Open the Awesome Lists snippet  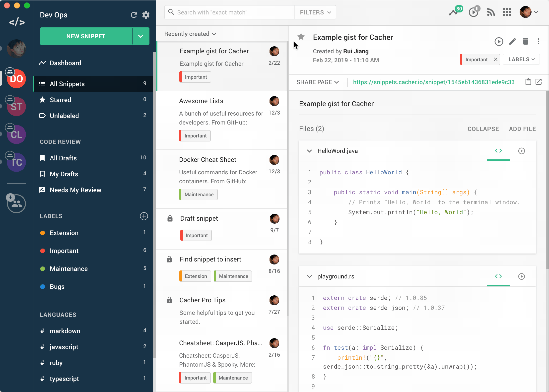[222, 121]
